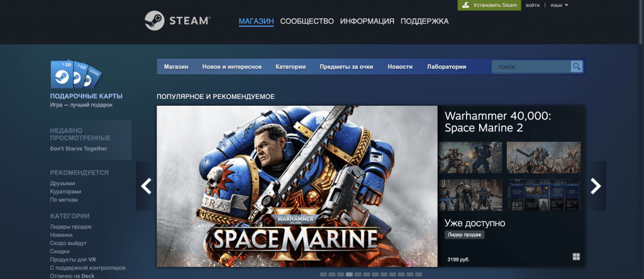Open Лидеры продаж category
This screenshot has height=279, width=644.
(70, 226)
